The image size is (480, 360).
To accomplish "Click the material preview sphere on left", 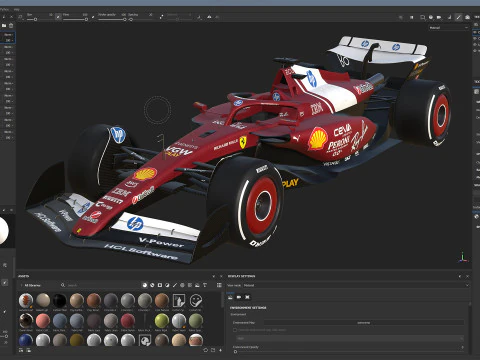I will click(3, 230).
